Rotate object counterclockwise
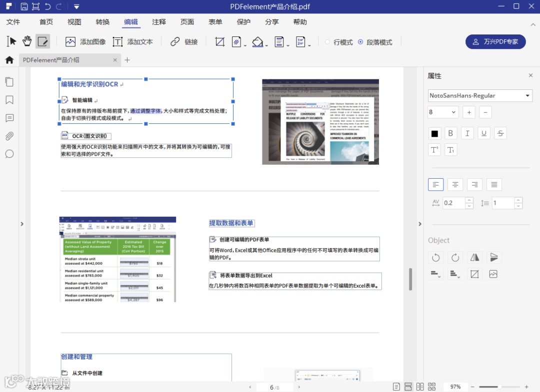Image resolution: width=540 pixels, height=392 pixels. (x=435, y=258)
